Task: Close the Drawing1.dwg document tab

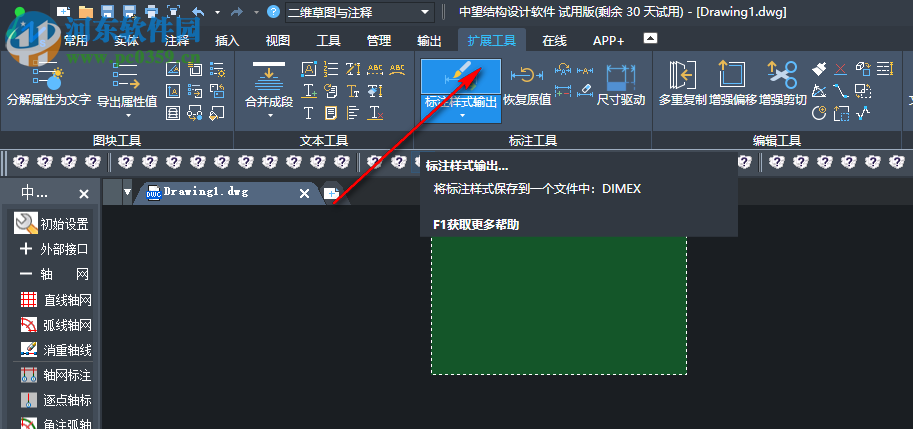Action: (304, 193)
